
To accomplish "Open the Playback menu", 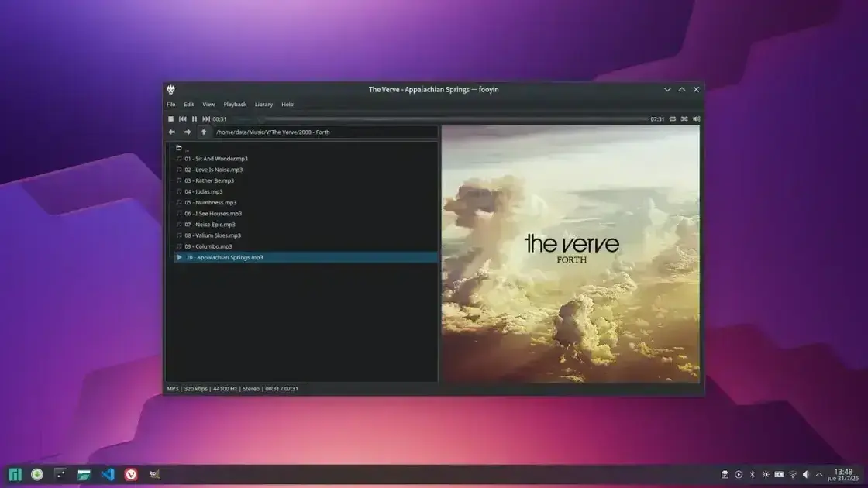I will point(235,104).
